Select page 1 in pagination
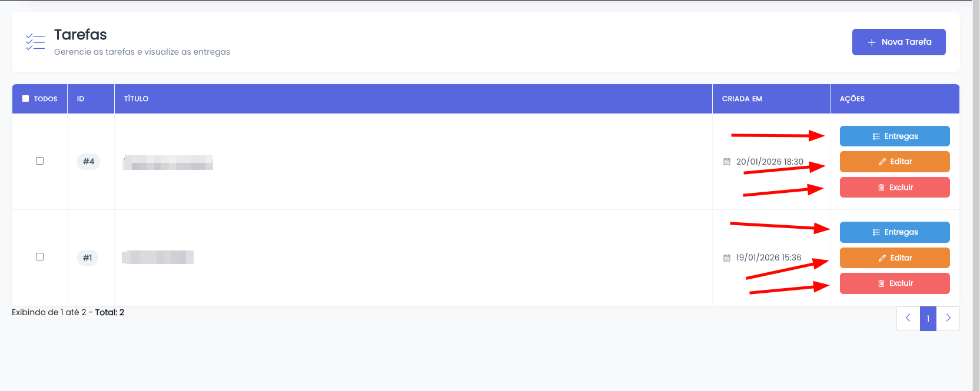Screen dimensions: 980x391 [x=928, y=318]
